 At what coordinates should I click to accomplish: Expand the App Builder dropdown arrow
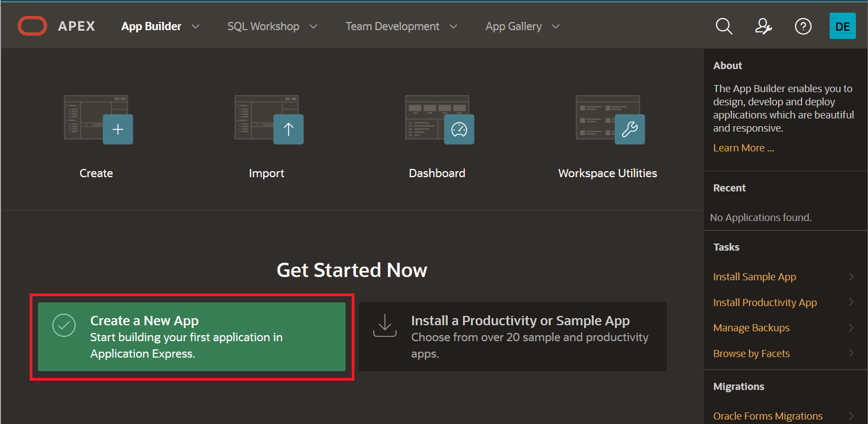pyautogui.click(x=195, y=26)
